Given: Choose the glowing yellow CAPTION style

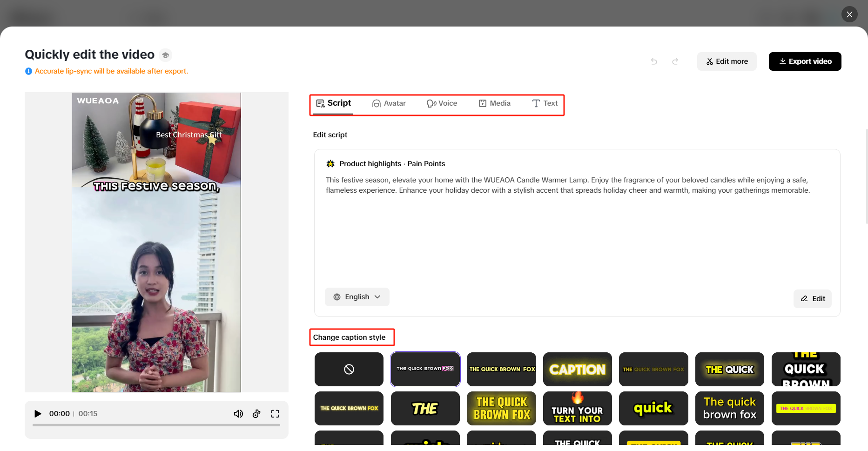Looking at the screenshot, I should [577, 369].
